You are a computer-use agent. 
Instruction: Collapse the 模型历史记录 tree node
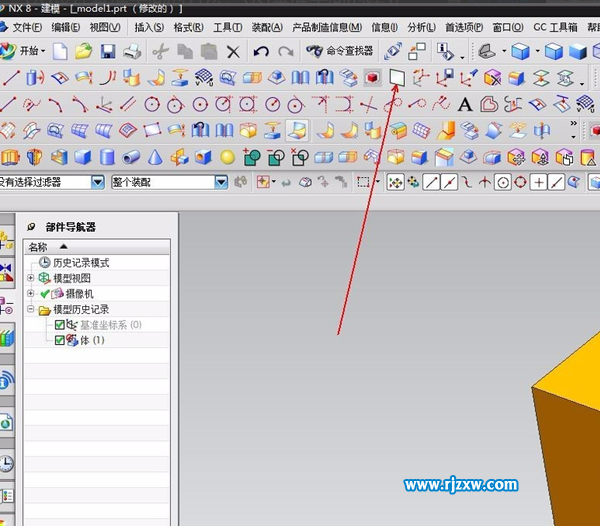[x=31, y=310]
